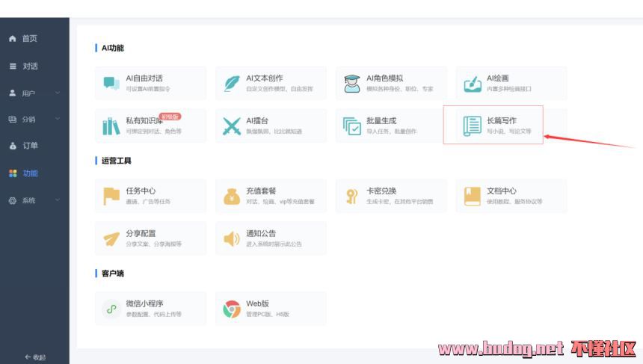Collapse the sidebar with 收起

pyautogui.click(x=35, y=357)
